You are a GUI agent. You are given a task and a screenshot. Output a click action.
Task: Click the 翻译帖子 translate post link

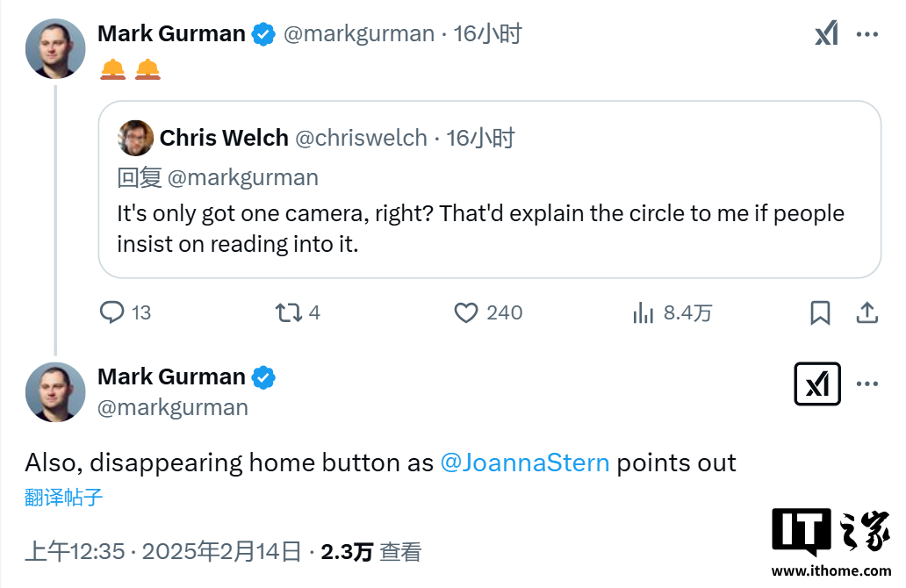click(64, 498)
